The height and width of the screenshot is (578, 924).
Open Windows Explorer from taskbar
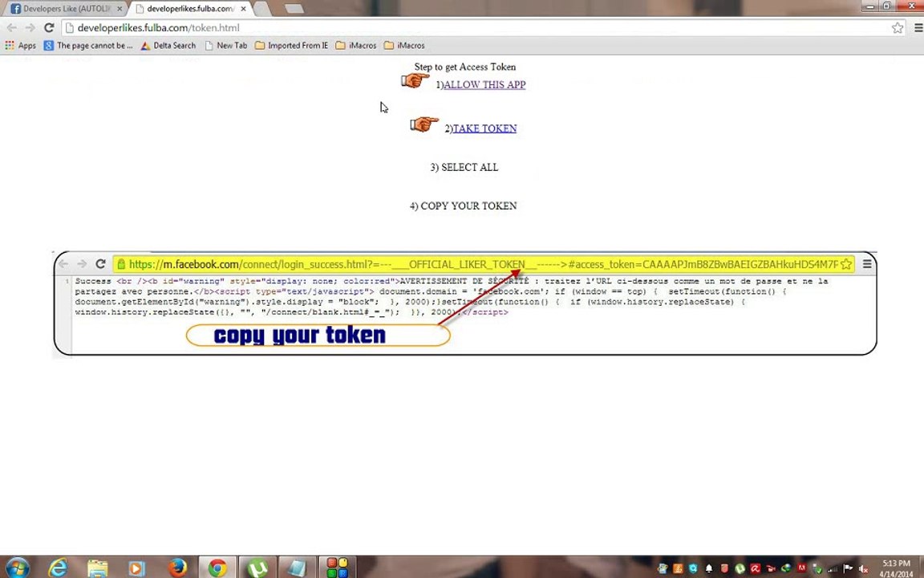click(x=97, y=568)
